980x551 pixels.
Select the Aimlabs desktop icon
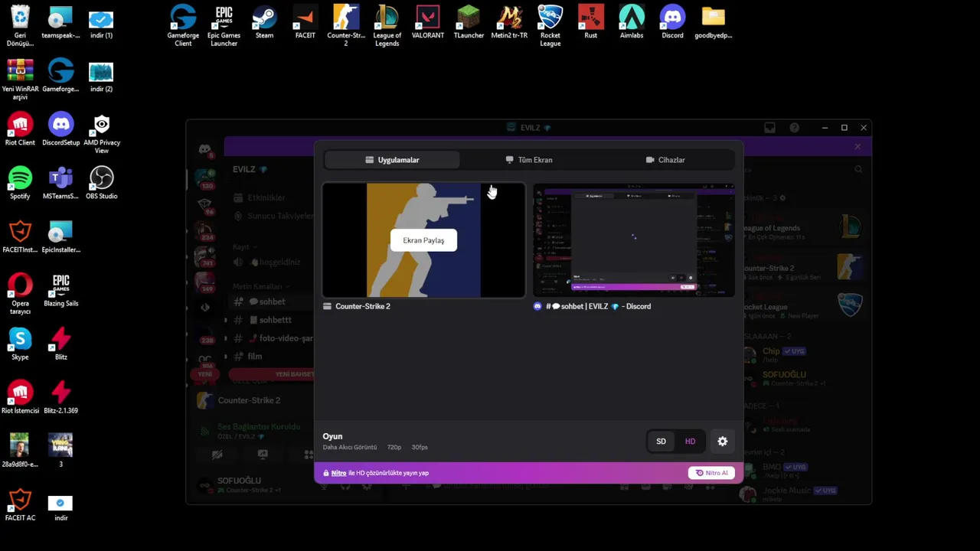pyautogui.click(x=632, y=23)
